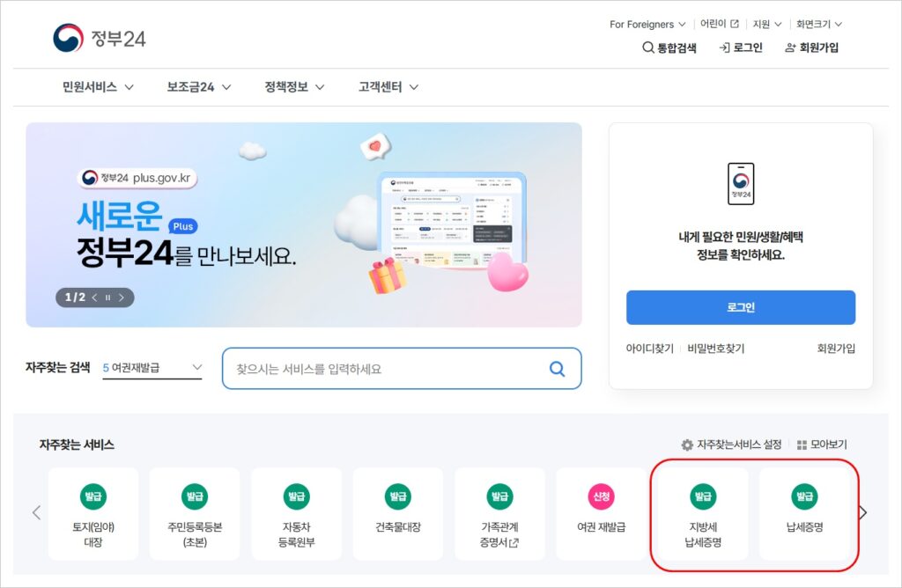Expand the For Foreigners dropdown

pos(647,24)
